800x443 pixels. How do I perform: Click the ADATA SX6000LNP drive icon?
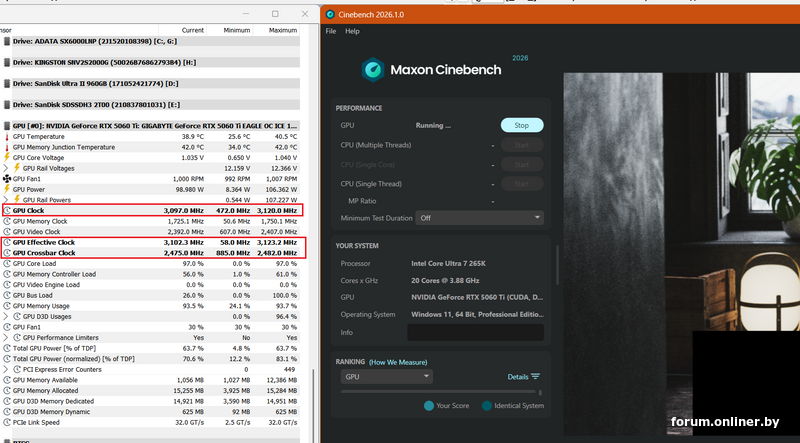7,41
